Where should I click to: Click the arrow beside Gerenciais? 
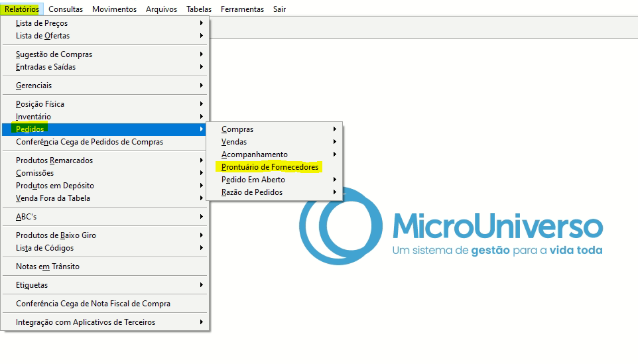click(x=201, y=86)
